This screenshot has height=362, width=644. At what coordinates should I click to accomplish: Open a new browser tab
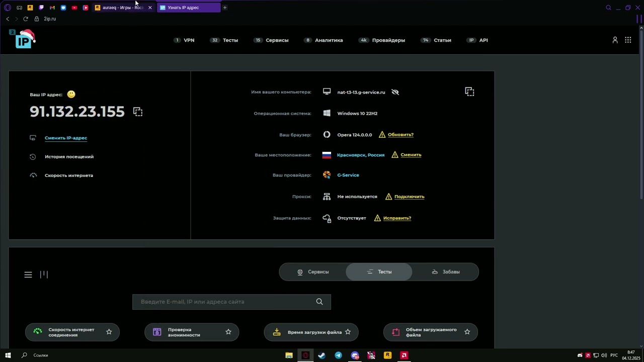(x=225, y=8)
